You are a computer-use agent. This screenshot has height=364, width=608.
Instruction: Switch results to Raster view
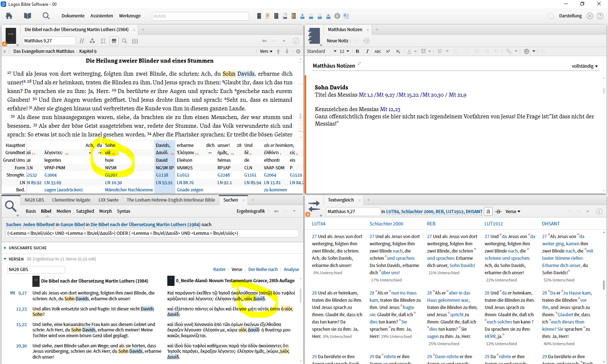tap(219, 270)
